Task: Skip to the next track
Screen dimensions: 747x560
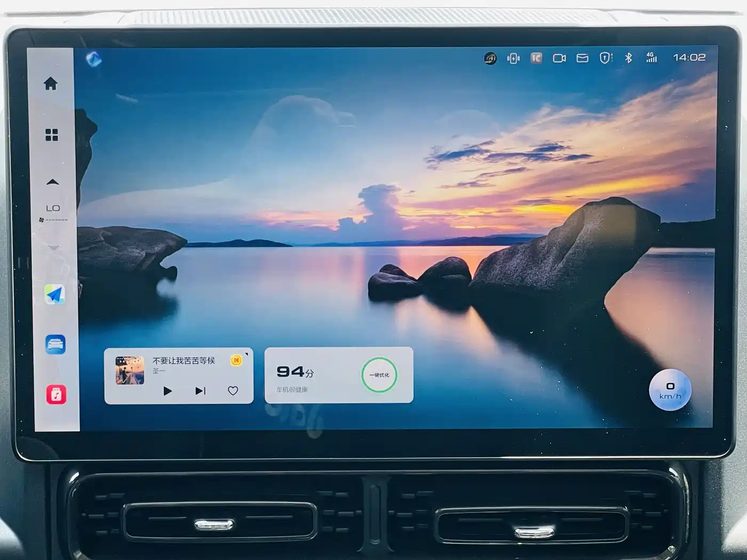Action: [x=200, y=391]
